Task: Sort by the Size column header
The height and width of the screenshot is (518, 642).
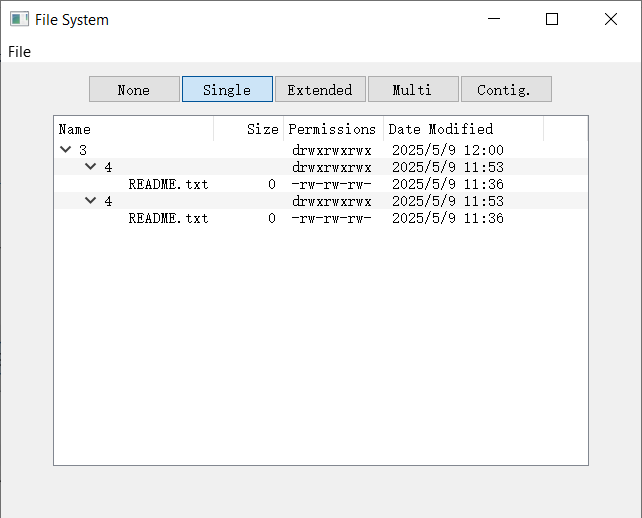Action: [x=249, y=129]
